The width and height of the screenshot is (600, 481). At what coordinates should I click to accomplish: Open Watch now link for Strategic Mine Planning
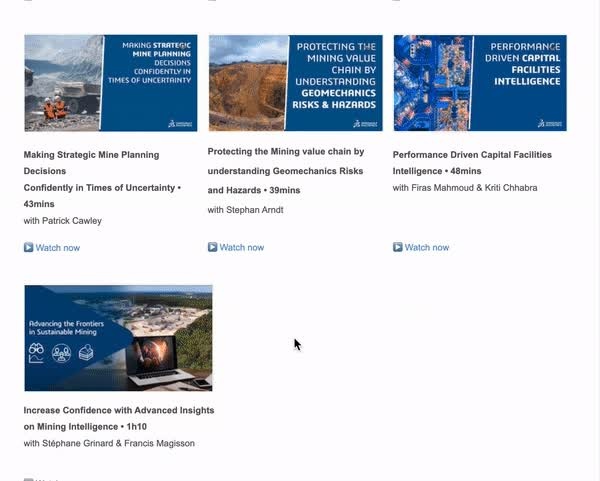pos(58,248)
